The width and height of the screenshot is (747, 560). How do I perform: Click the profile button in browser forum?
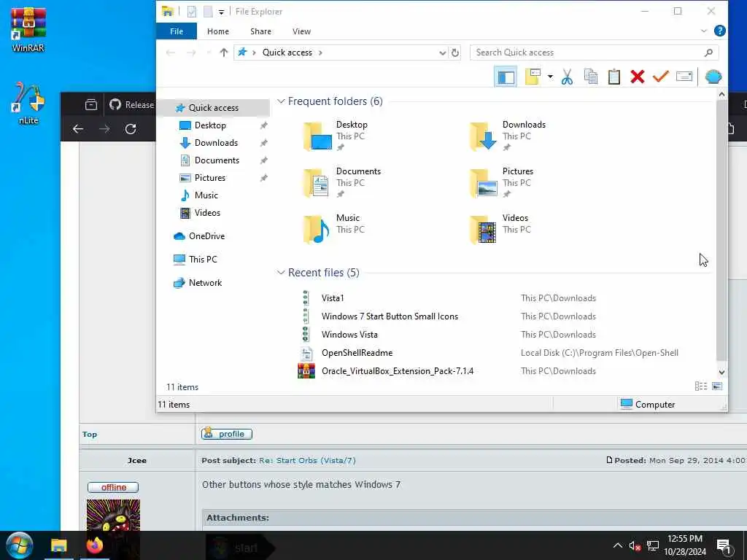pos(227,434)
